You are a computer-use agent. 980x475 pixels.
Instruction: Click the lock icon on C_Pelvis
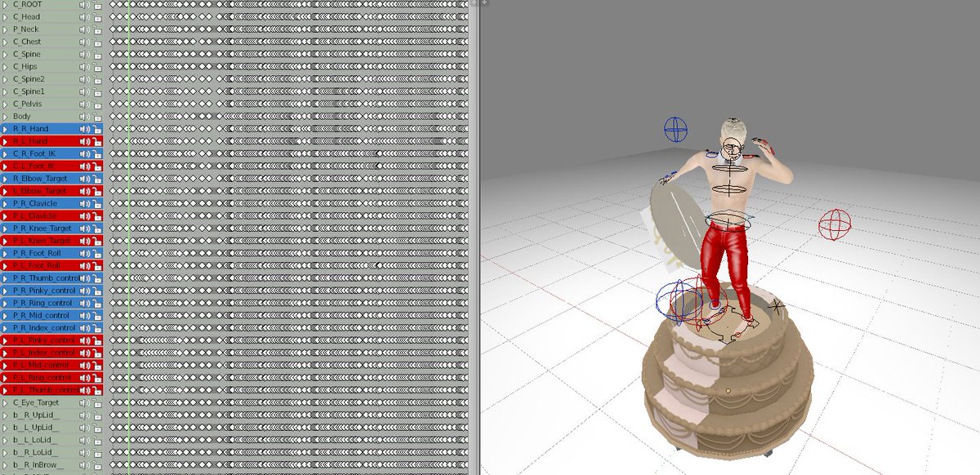97,104
